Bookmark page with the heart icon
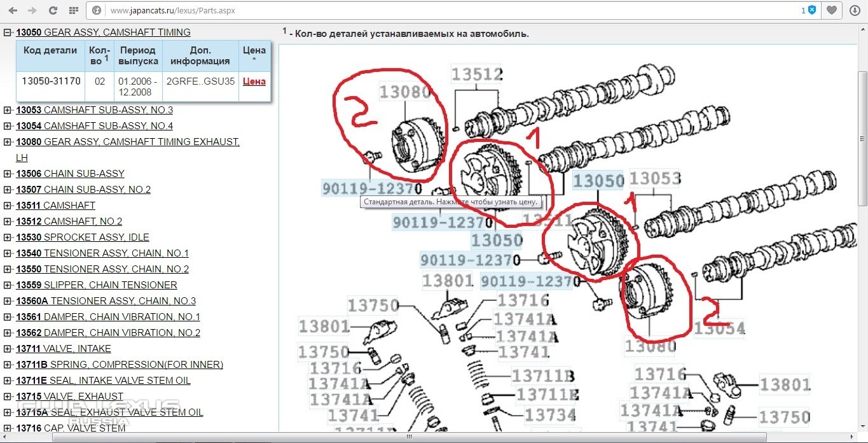The height and width of the screenshot is (443, 868). (x=831, y=11)
